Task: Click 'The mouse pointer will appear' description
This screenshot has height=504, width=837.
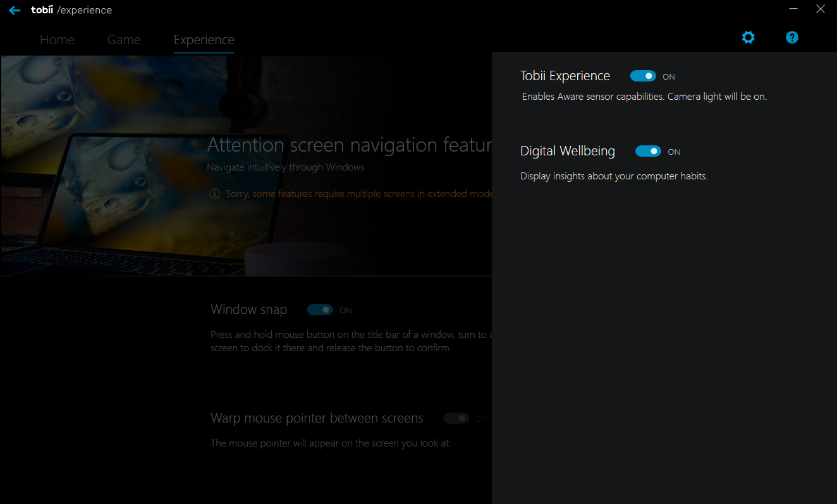Action: pyautogui.click(x=331, y=443)
